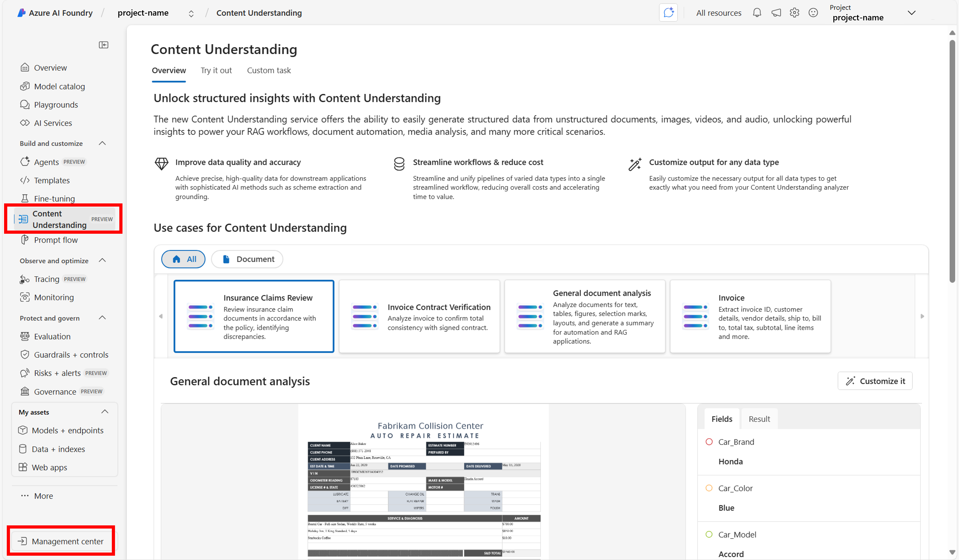
Task: Select the Car_Color radio button
Action: click(709, 488)
